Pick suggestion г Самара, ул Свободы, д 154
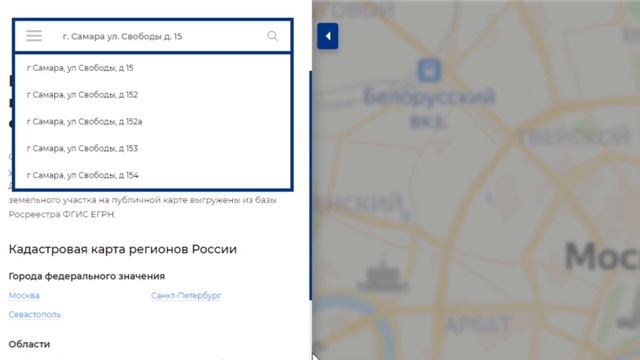 point(152,175)
